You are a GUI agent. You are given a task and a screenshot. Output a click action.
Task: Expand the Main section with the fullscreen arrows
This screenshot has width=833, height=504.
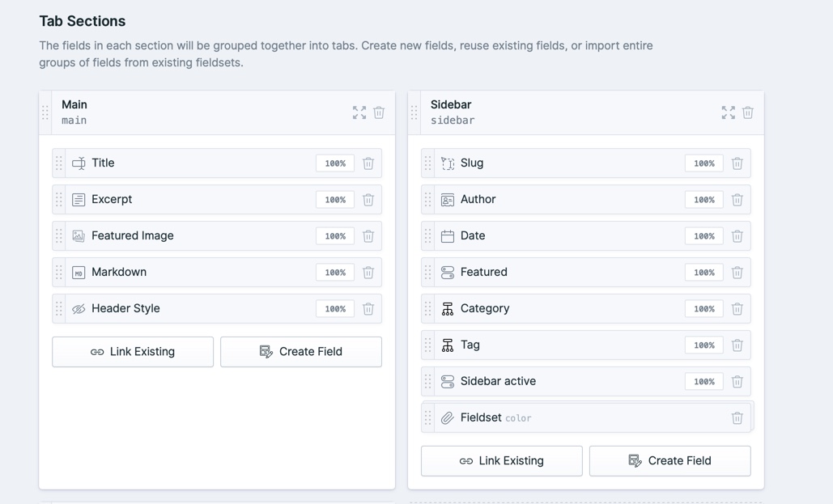pyautogui.click(x=359, y=112)
